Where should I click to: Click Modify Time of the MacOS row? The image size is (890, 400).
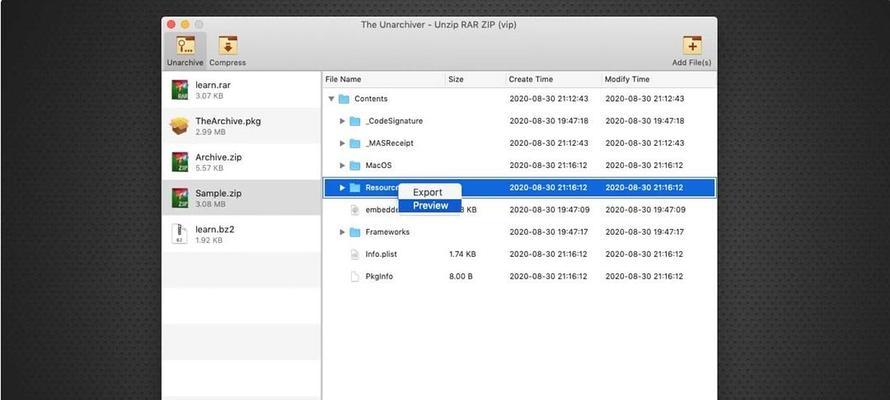pyautogui.click(x=645, y=165)
